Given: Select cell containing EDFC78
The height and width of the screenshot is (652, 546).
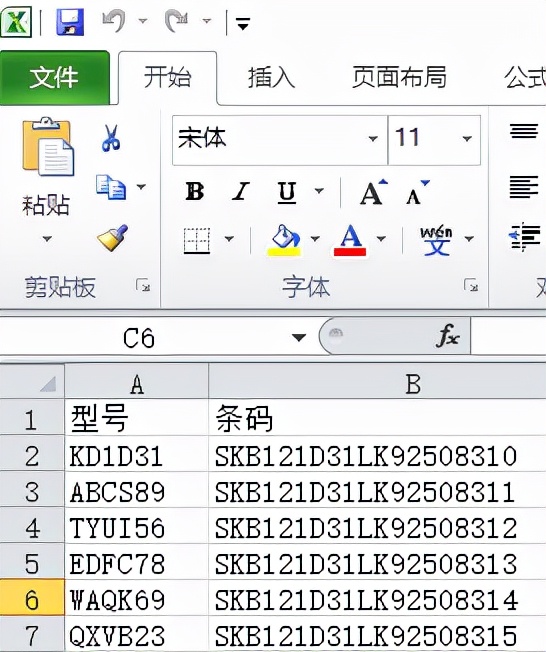Looking at the screenshot, I should [136, 562].
